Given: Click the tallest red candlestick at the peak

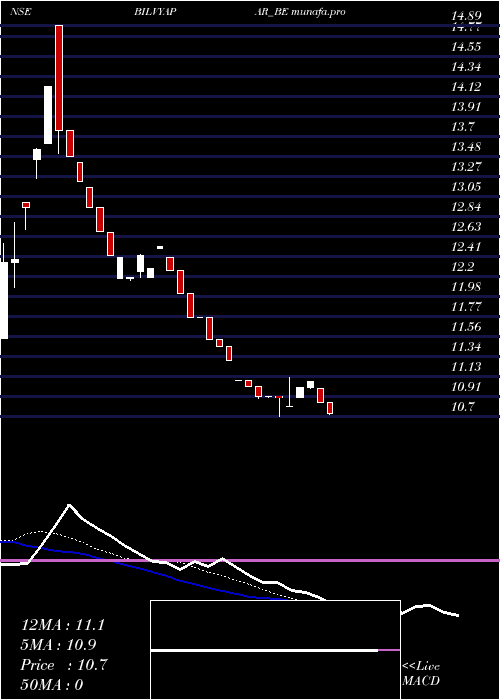Looking at the screenshot, I should [59, 78].
